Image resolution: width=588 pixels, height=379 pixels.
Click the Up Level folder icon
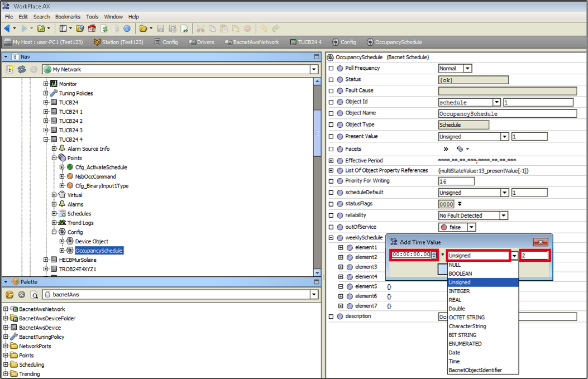[x=41, y=28]
